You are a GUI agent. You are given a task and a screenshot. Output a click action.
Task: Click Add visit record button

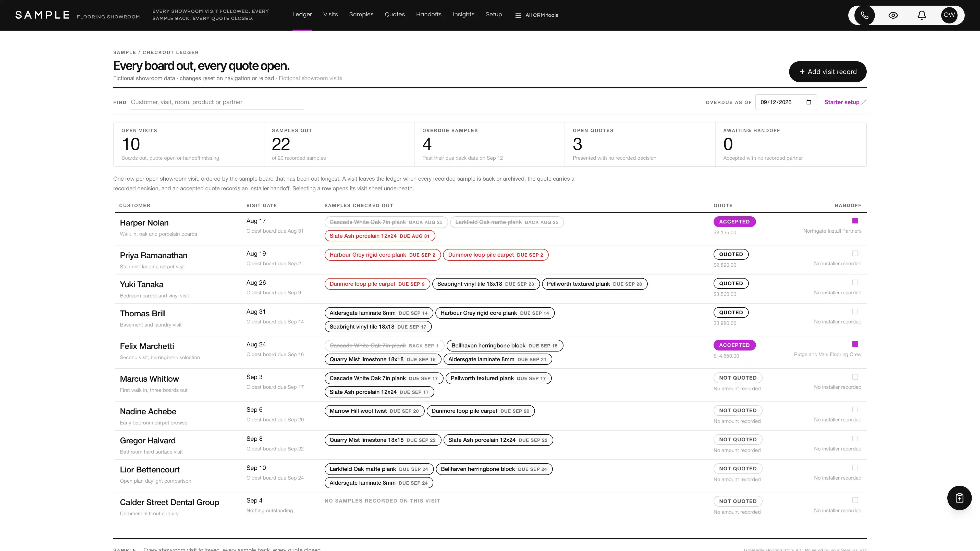[x=827, y=71]
